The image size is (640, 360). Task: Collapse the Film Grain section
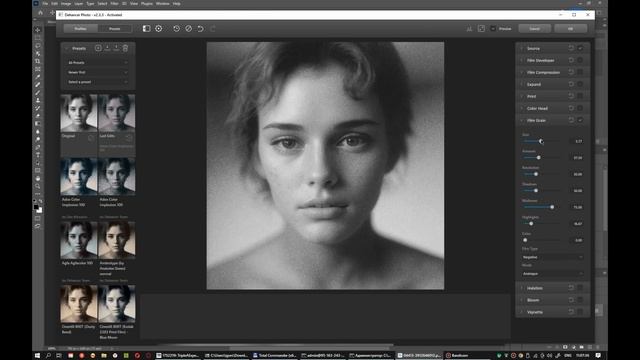(522, 120)
